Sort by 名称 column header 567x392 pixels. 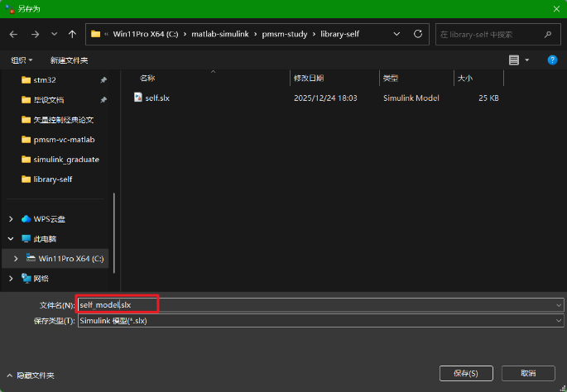click(x=147, y=79)
